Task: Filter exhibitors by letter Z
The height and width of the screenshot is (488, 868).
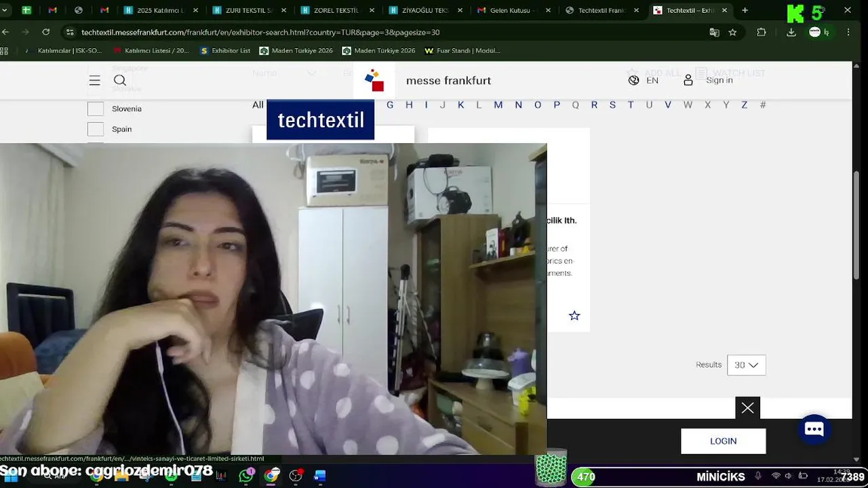Action: pyautogui.click(x=744, y=105)
